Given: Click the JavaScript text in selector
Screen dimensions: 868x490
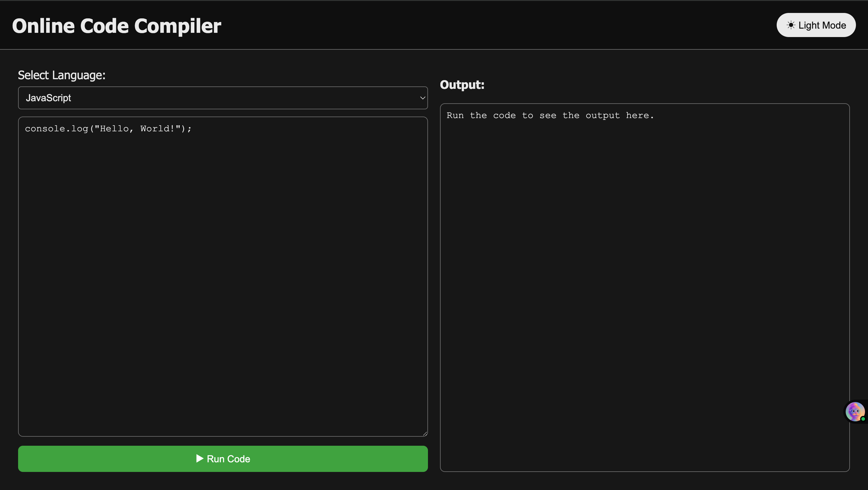Looking at the screenshot, I should (49, 98).
